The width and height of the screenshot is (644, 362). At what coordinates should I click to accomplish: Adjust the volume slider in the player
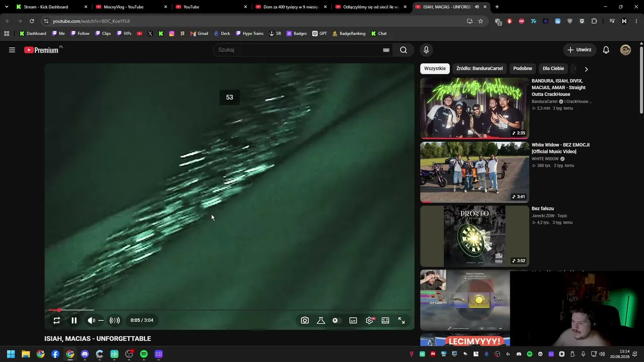point(101,320)
